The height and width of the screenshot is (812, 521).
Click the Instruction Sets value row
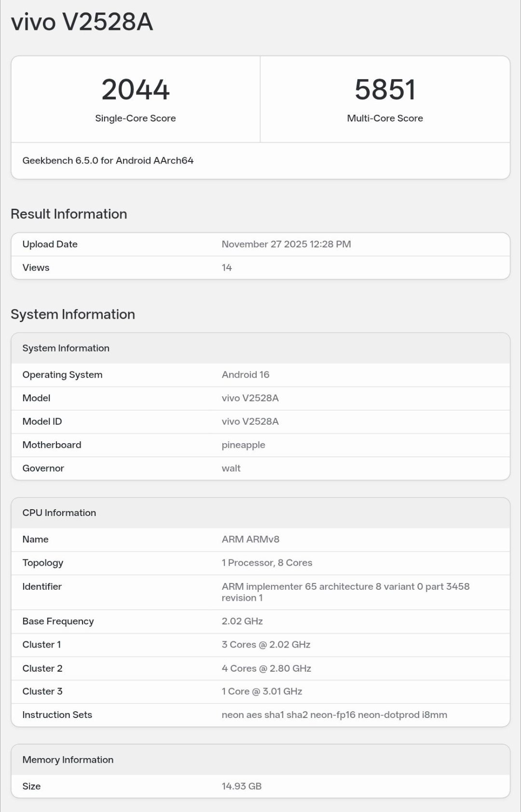pyautogui.click(x=334, y=715)
